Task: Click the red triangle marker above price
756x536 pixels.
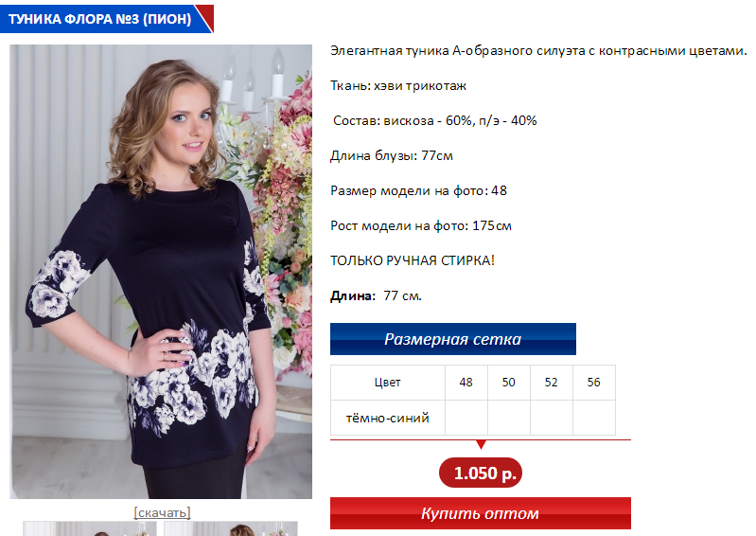Action: point(481,444)
